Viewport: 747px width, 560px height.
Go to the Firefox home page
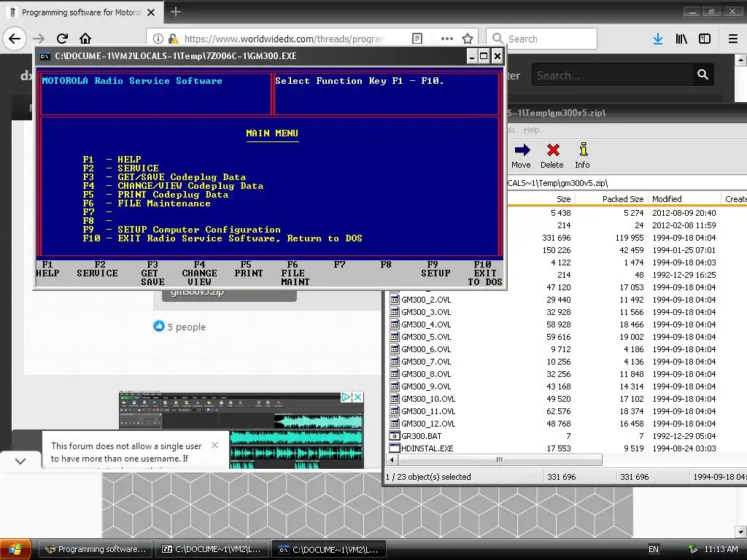click(x=85, y=39)
